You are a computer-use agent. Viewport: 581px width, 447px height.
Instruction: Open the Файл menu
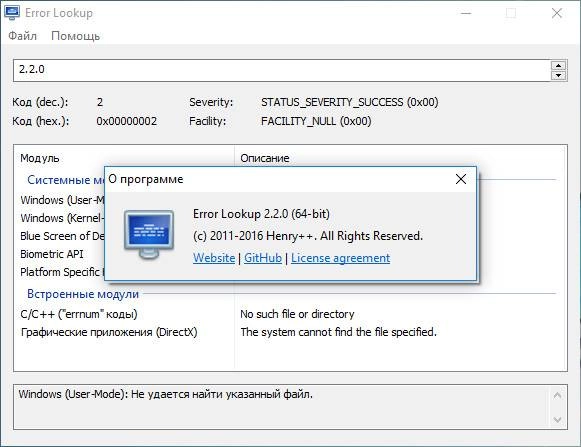pyautogui.click(x=22, y=36)
